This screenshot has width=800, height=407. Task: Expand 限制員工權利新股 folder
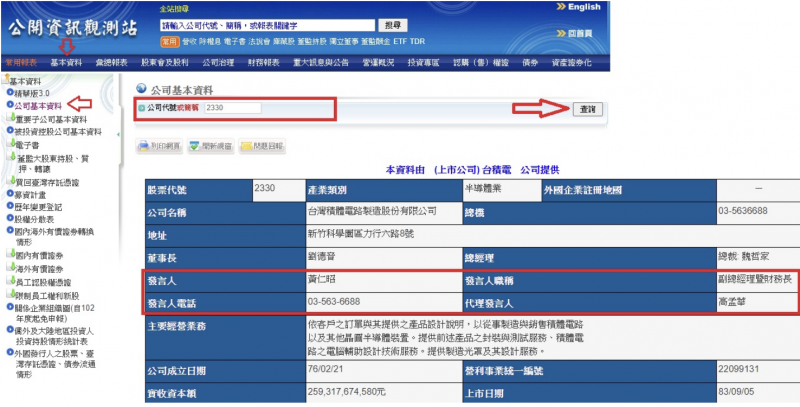point(13,294)
